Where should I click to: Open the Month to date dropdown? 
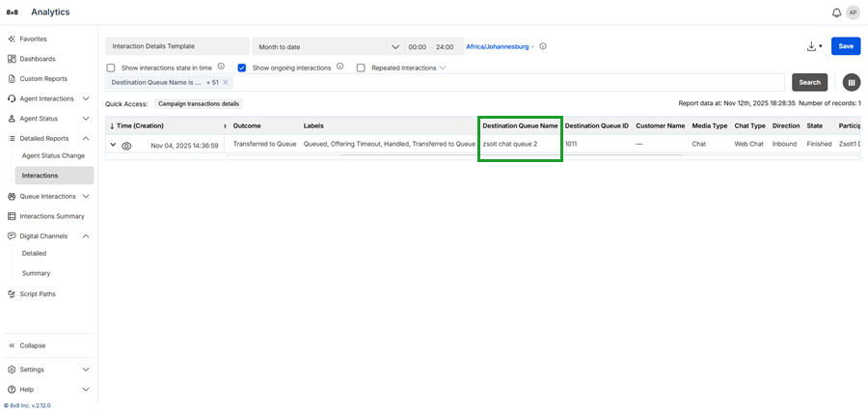pos(328,46)
